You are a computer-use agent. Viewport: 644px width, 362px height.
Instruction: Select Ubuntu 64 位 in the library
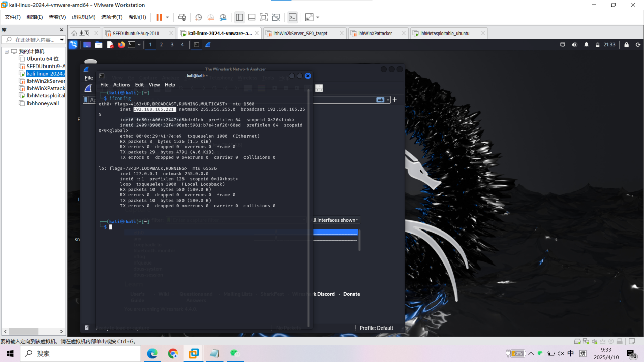pyautogui.click(x=42, y=59)
